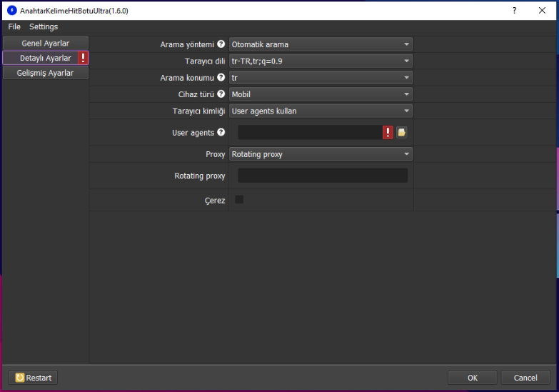The image size is (559, 392).
Task: Click help icon next to Arama yöntemi
Action: 221,44
